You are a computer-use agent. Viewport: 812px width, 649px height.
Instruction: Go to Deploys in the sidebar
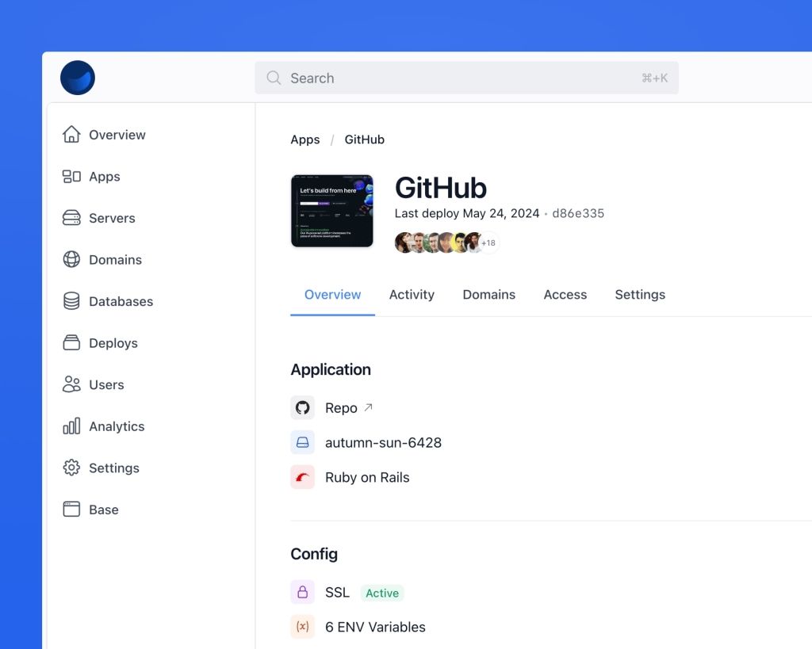(x=113, y=343)
